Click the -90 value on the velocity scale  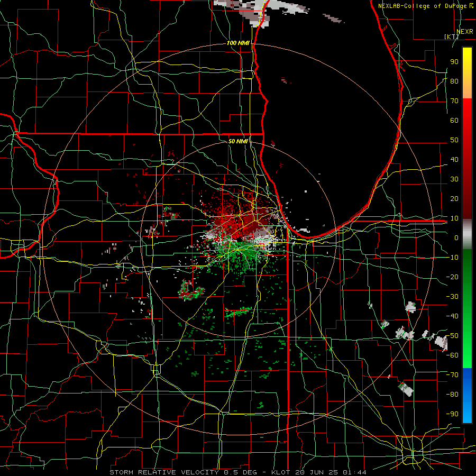coord(452,414)
